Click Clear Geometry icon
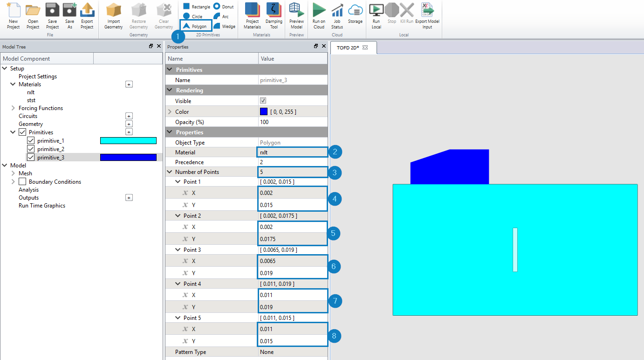The height and width of the screenshot is (360, 644). [164, 10]
